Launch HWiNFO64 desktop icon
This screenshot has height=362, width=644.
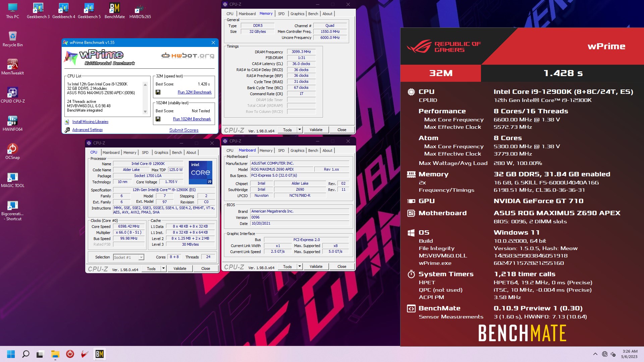pyautogui.click(x=12, y=123)
